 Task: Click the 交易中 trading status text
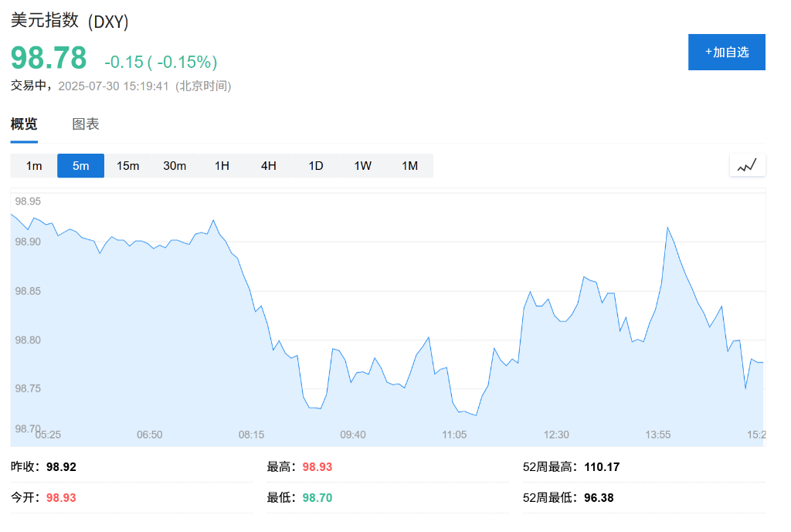[29, 86]
